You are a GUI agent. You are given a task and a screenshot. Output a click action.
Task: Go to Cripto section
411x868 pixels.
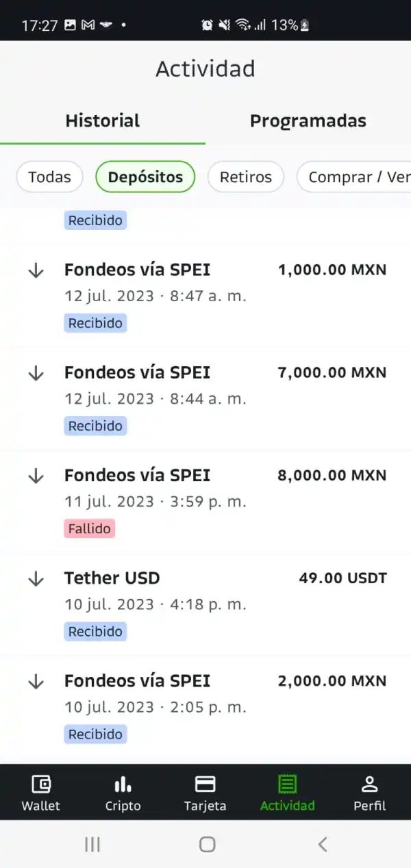pyautogui.click(x=123, y=784)
